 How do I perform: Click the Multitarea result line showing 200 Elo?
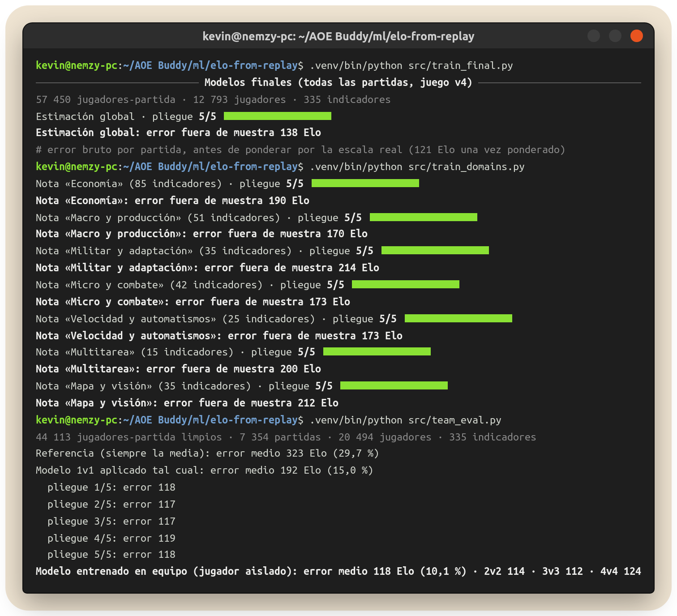coord(178,369)
